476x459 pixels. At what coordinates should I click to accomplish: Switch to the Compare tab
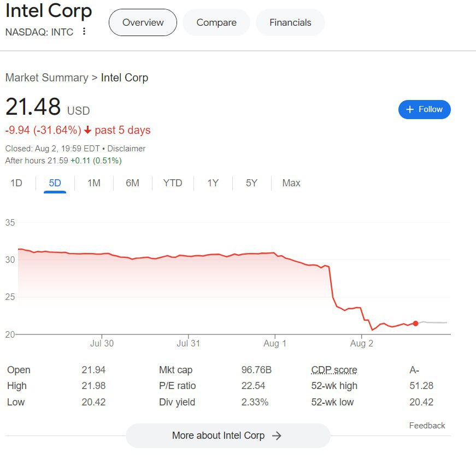pos(216,22)
